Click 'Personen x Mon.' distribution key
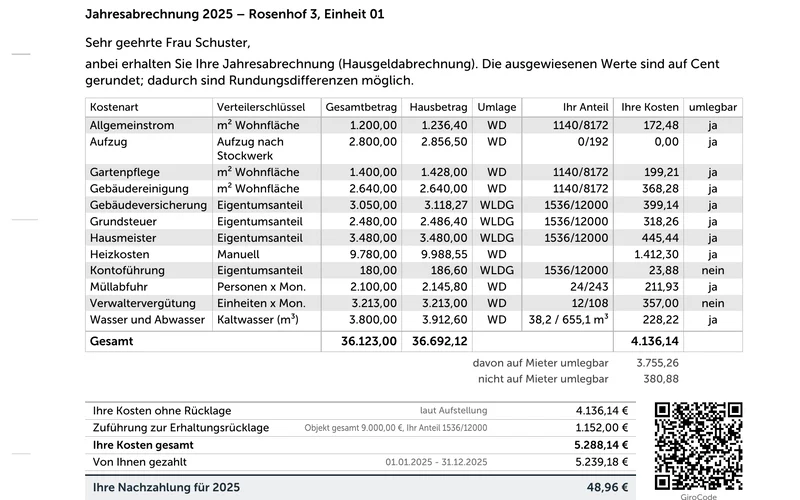This screenshot has height=500, width=800. click(x=261, y=287)
